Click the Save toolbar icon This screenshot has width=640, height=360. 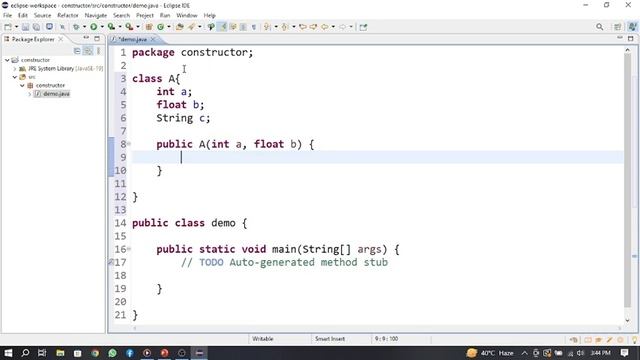coord(25,27)
